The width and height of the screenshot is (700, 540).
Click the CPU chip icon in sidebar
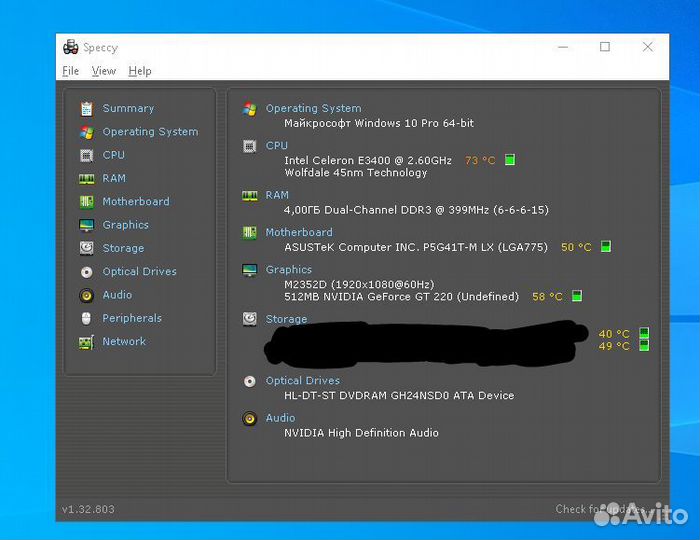(x=87, y=155)
